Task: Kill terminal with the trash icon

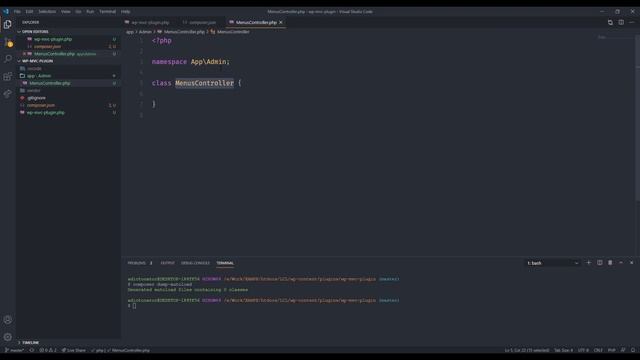Action: tap(610, 263)
